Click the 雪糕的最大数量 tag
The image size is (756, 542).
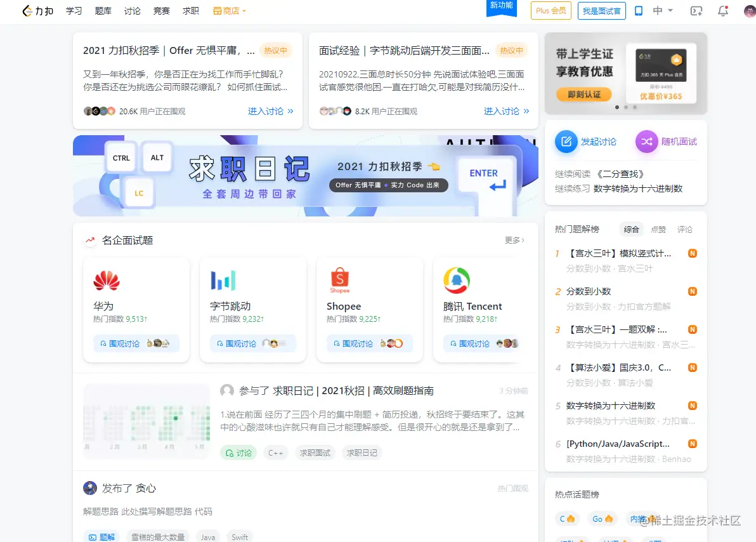pos(158,537)
